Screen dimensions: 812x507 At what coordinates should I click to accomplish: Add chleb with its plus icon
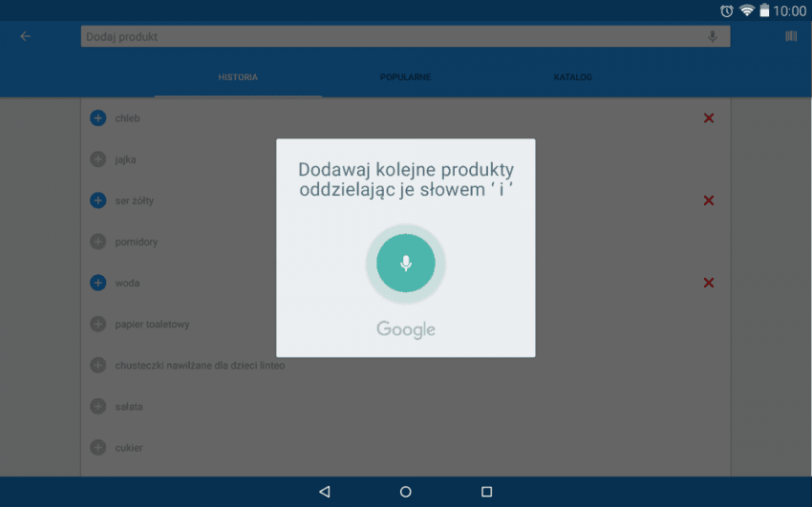coord(97,118)
